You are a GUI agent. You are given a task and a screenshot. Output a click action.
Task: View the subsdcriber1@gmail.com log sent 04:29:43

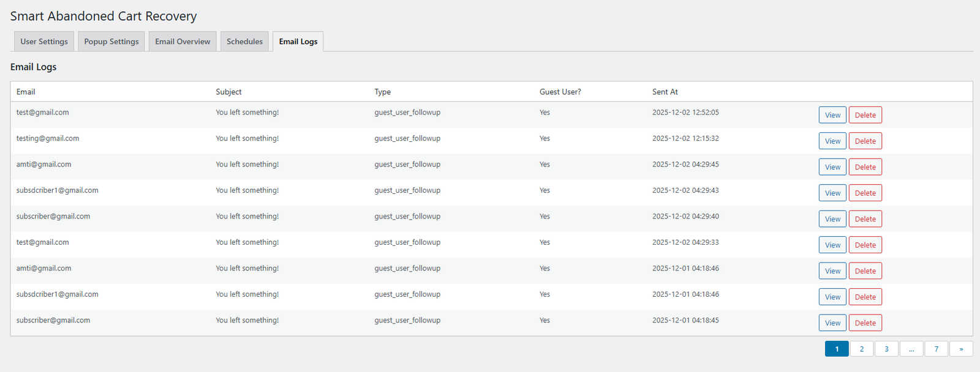pyautogui.click(x=832, y=193)
